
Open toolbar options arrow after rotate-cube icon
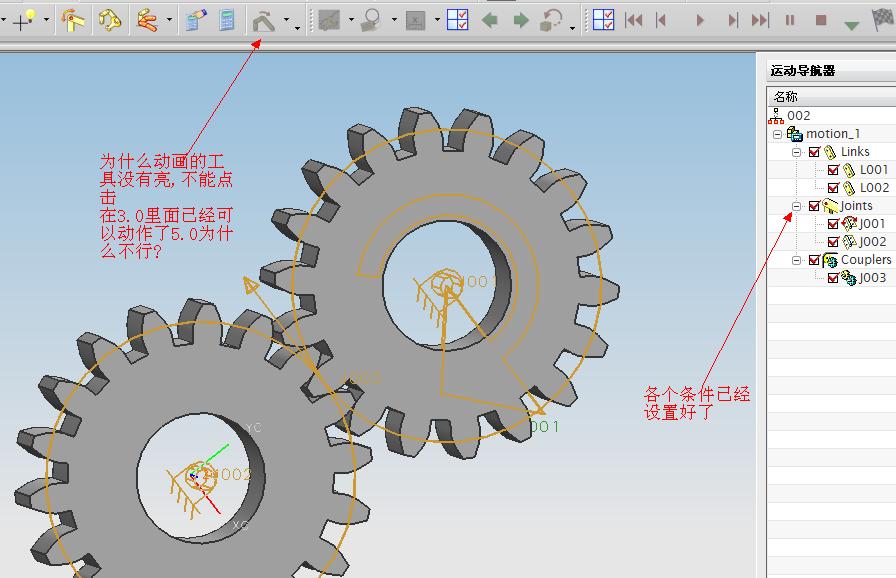572,27
